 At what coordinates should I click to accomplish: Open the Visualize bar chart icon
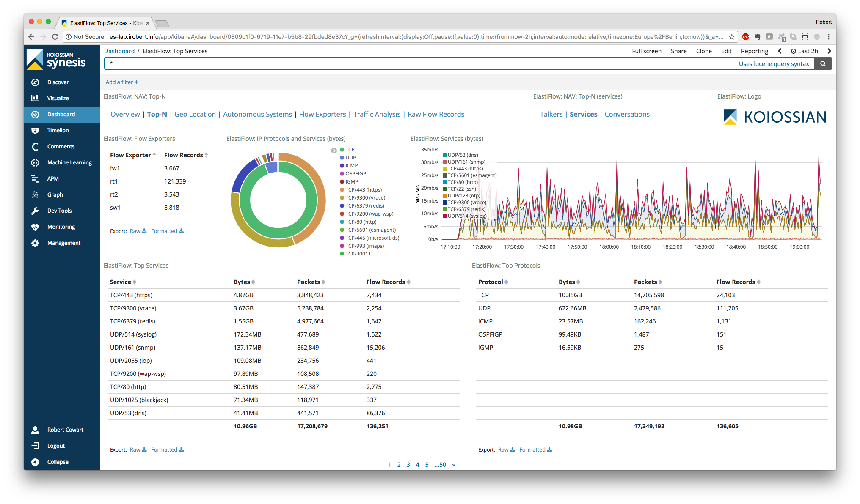(x=35, y=98)
